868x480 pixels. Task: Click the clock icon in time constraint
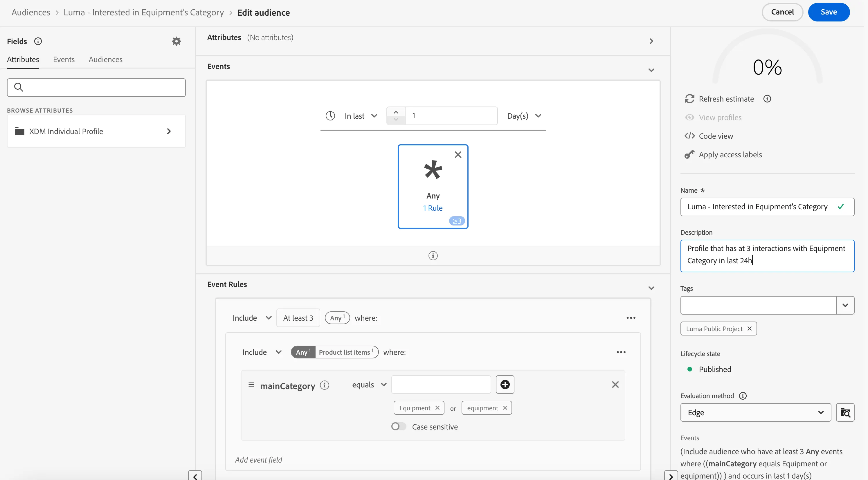pyautogui.click(x=330, y=116)
